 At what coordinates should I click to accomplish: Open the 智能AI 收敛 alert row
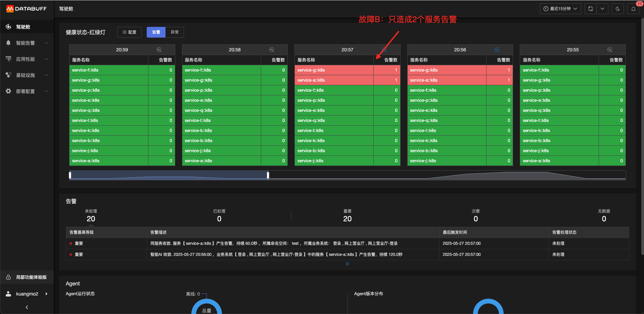[348, 255]
